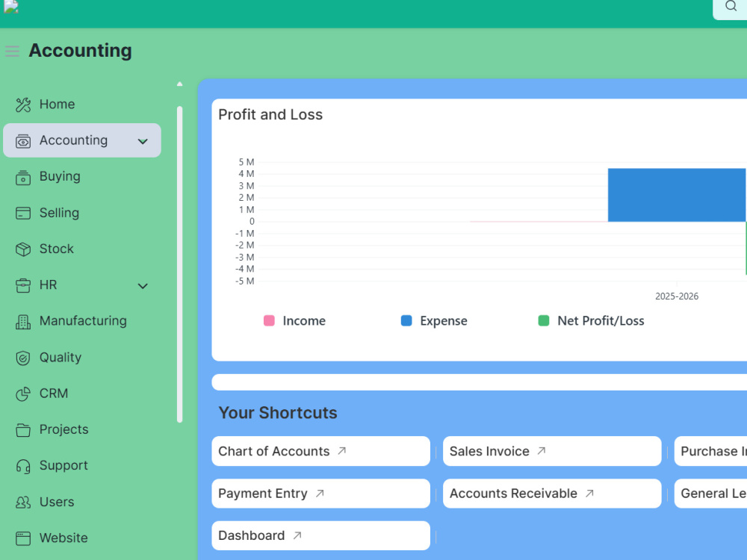Click the Quality shield icon

(23, 358)
